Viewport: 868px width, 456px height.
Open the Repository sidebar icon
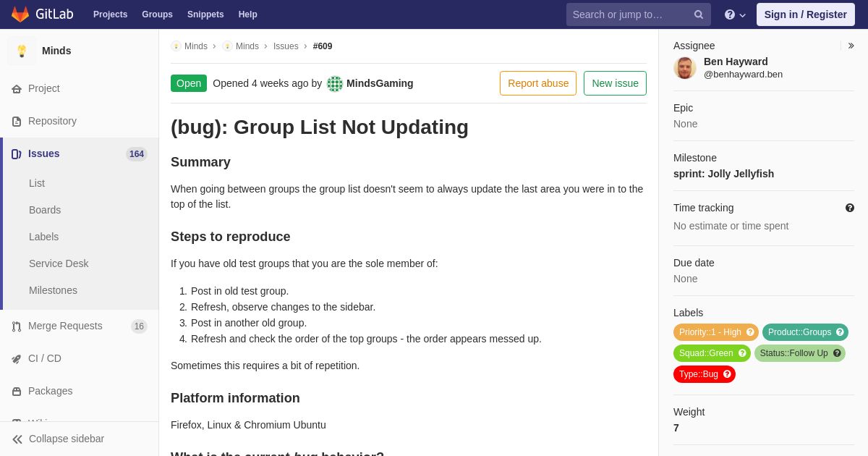coord(17,122)
